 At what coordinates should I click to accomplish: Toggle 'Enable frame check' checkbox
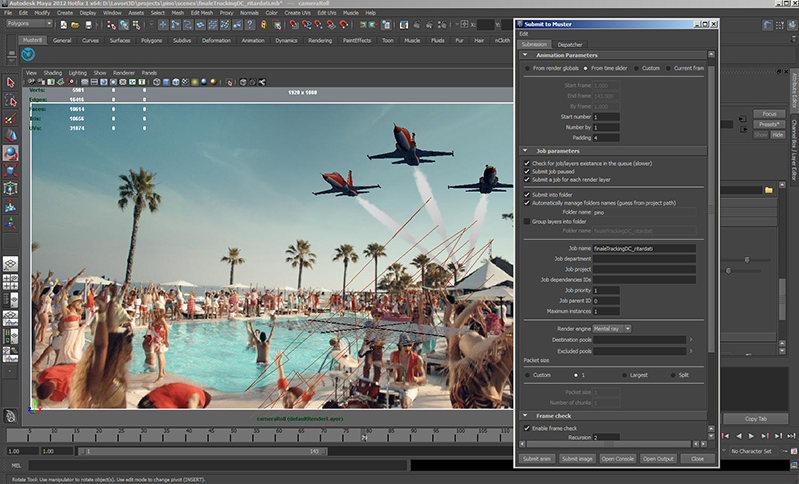click(x=527, y=428)
